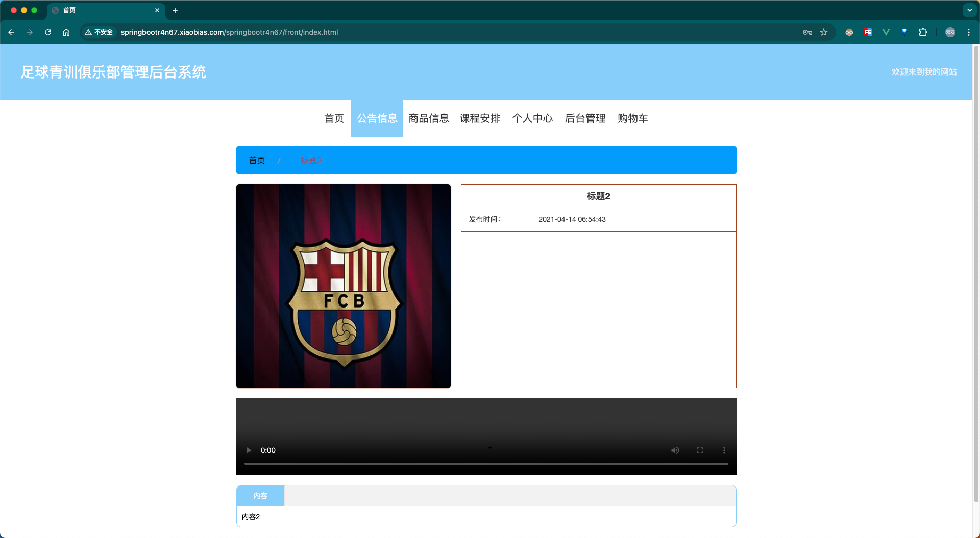
Task: Enter fullscreen on the video player
Action: tap(700, 450)
